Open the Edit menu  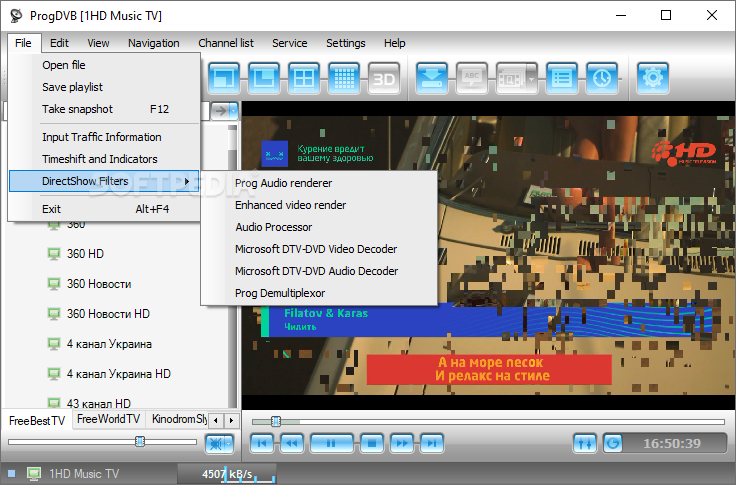click(x=59, y=43)
